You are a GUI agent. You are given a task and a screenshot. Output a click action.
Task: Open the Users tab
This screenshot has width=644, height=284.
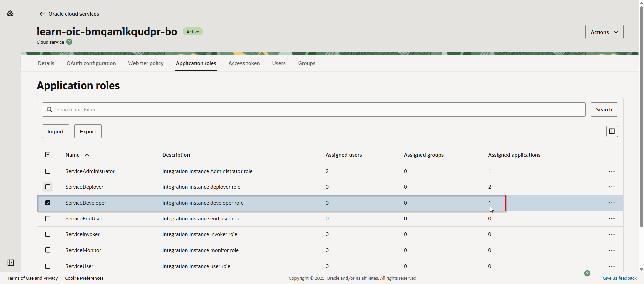click(279, 63)
